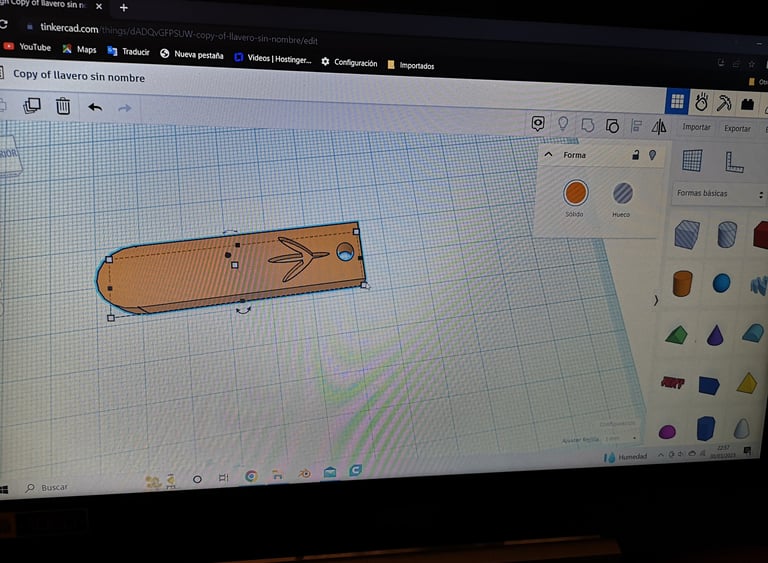Pick the dark blue Wedge shape
The height and width of the screenshot is (563, 768).
coord(709,385)
